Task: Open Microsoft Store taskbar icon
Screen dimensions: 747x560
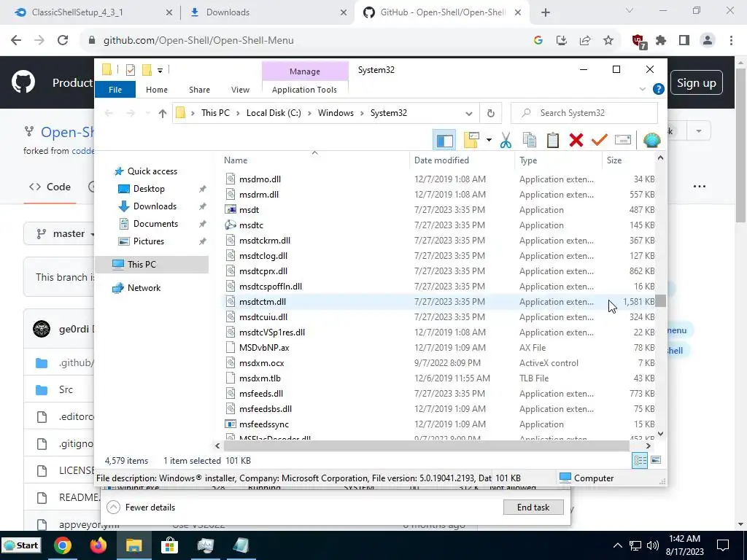Action: [169, 545]
